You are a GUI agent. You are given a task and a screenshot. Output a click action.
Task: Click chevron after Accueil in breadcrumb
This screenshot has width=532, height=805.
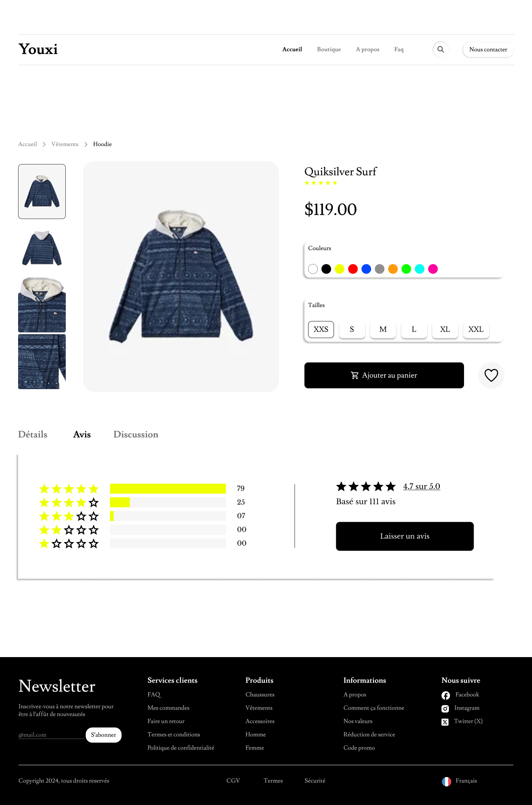(44, 144)
